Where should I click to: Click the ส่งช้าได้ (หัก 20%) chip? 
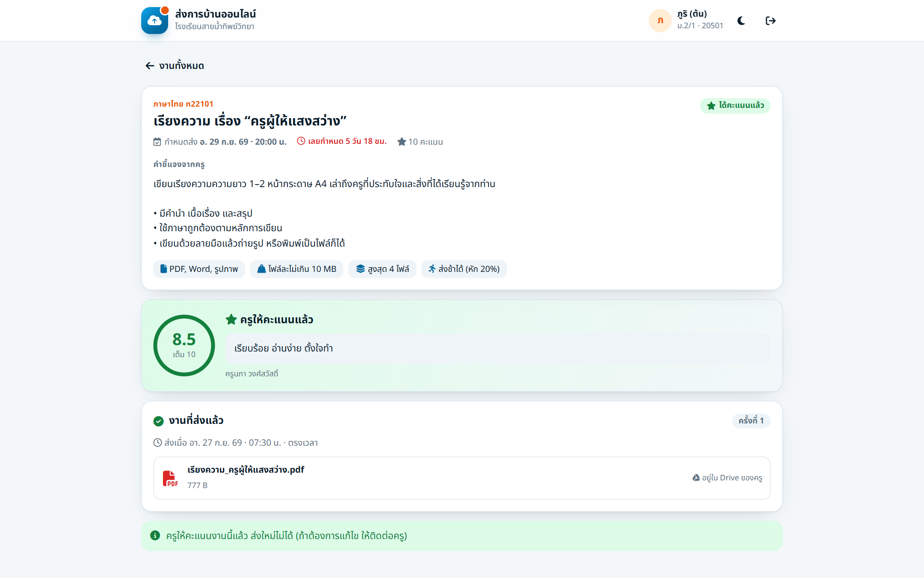click(x=464, y=269)
